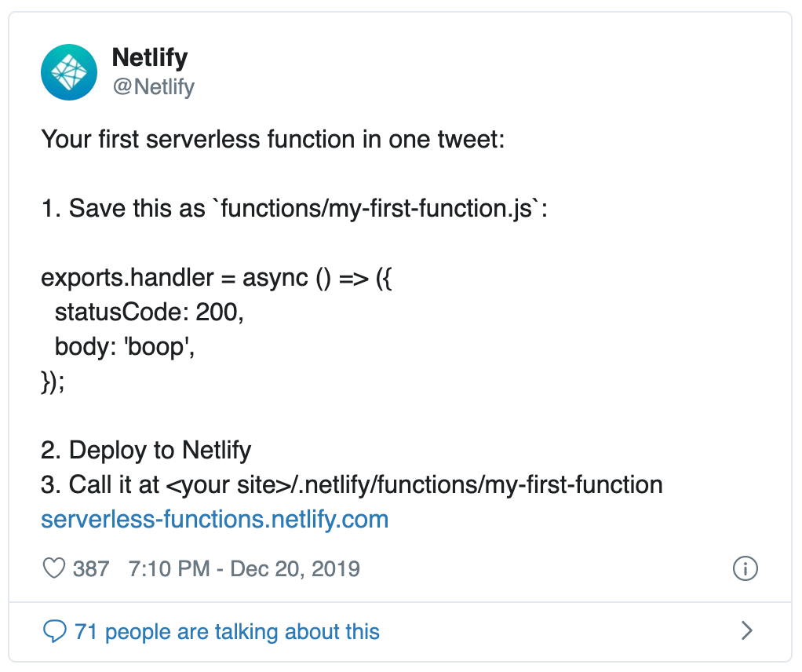Click the 'exports.handler = async' code line
Image resolution: width=802 pixels, height=672 pixels.
[216, 278]
